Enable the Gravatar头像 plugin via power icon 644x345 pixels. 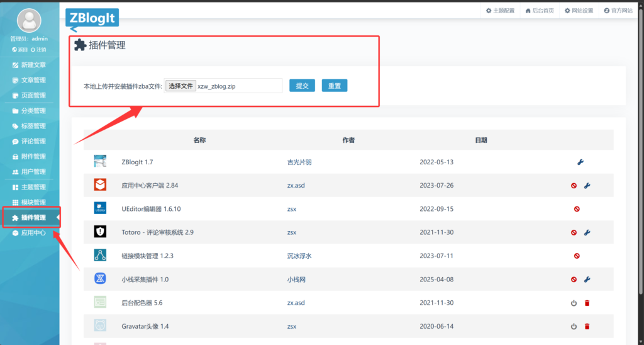574,327
